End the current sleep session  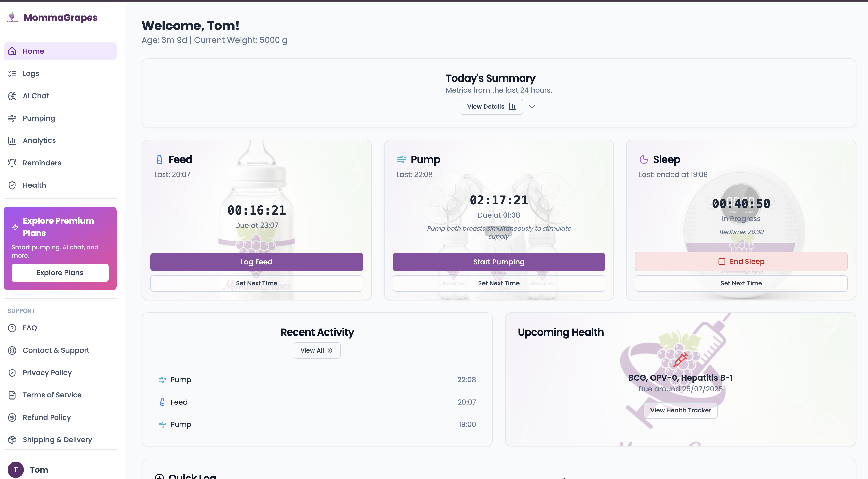[741, 261]
